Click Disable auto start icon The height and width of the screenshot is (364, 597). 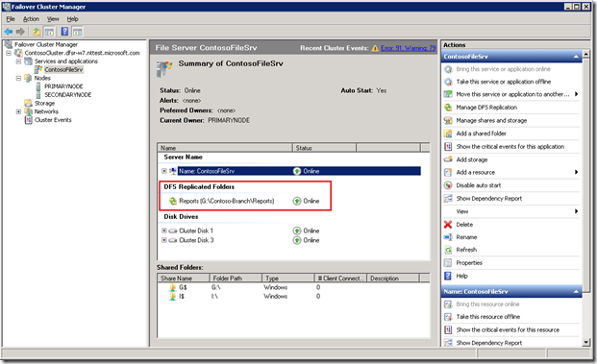[448, 185]
